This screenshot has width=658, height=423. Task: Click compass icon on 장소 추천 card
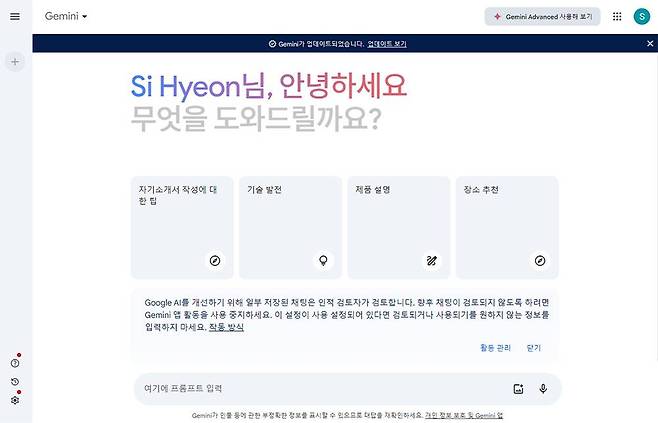point(540,261)
